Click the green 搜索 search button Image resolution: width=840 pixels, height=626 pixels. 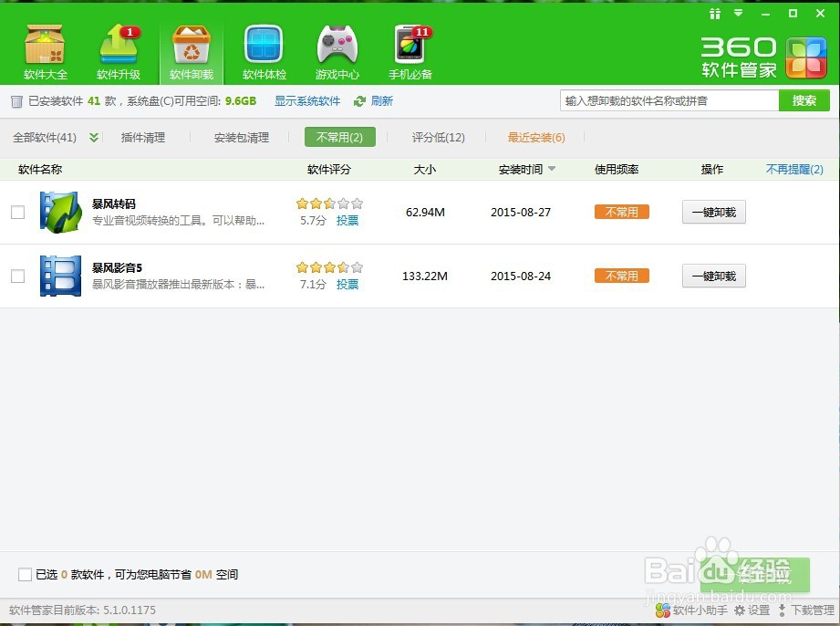coord(804,100)
